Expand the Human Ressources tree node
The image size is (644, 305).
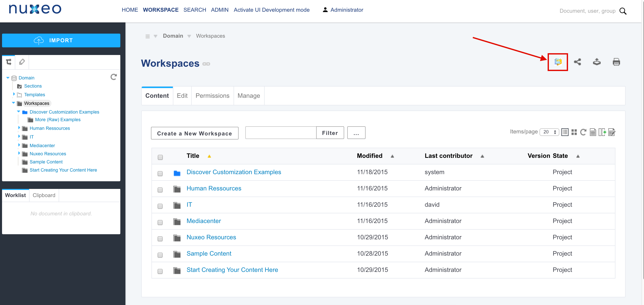(19, 128)
